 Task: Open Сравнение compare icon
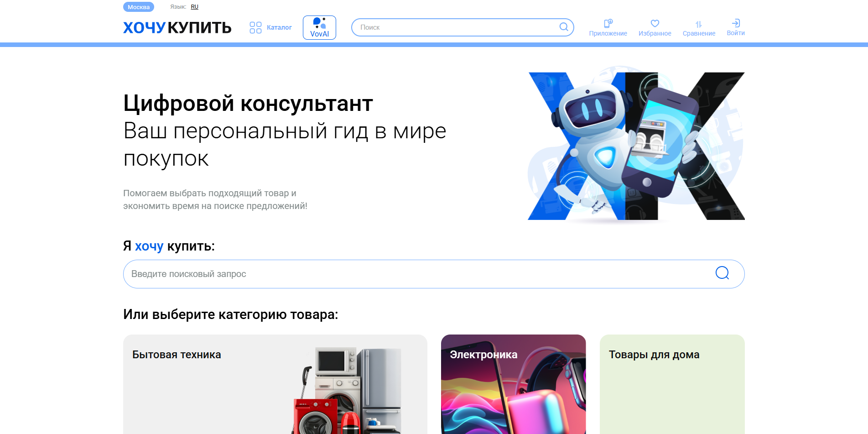tap(699, 24)
